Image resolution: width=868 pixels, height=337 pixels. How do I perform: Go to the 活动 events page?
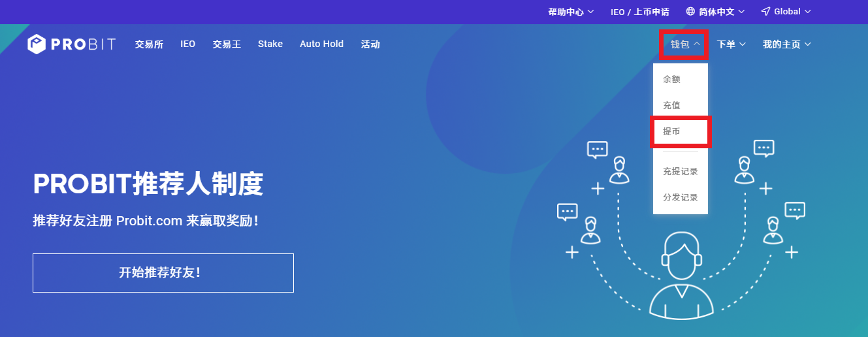370,44
